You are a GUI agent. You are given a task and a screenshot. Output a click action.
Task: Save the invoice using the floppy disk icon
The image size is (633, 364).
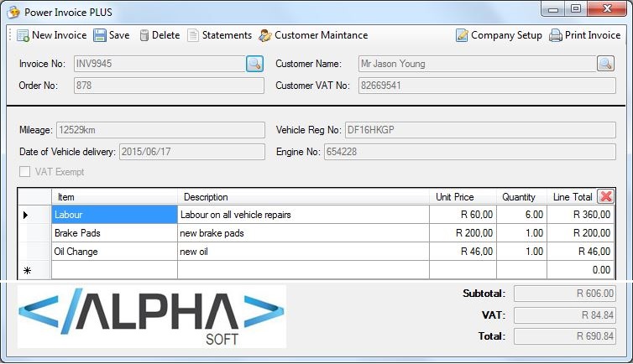point(100,35)
